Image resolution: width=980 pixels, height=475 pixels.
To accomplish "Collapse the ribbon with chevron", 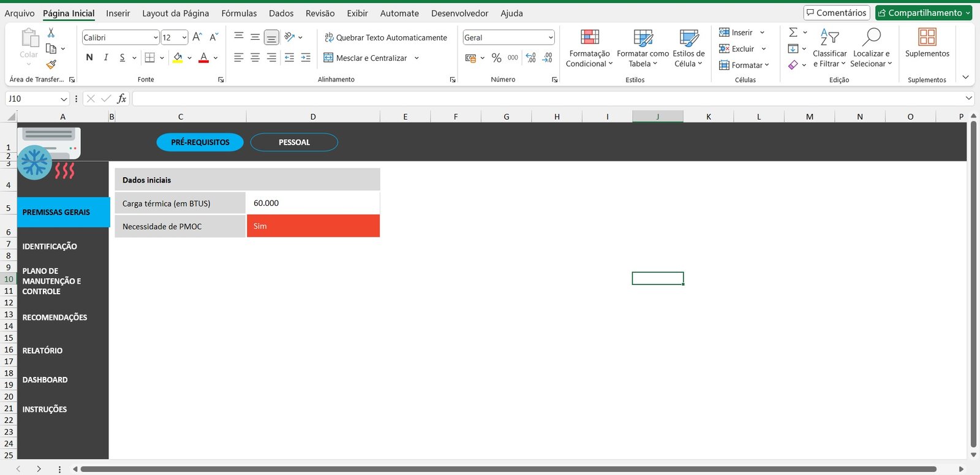I will 965,77.
